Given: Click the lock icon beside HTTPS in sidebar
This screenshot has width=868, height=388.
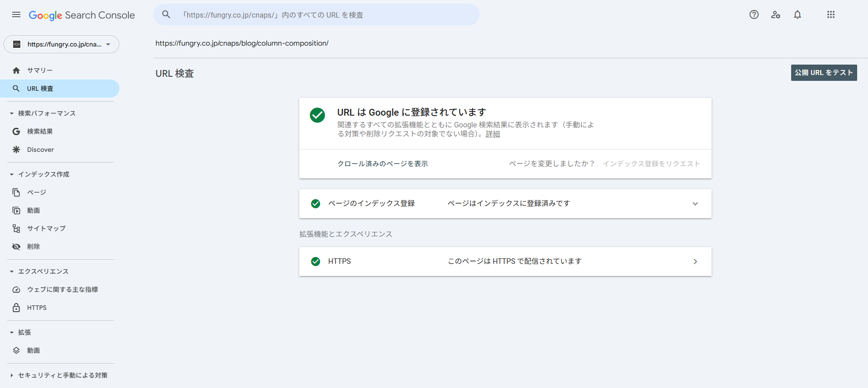Looking at the screenshot, I should (x=16, y=308).
